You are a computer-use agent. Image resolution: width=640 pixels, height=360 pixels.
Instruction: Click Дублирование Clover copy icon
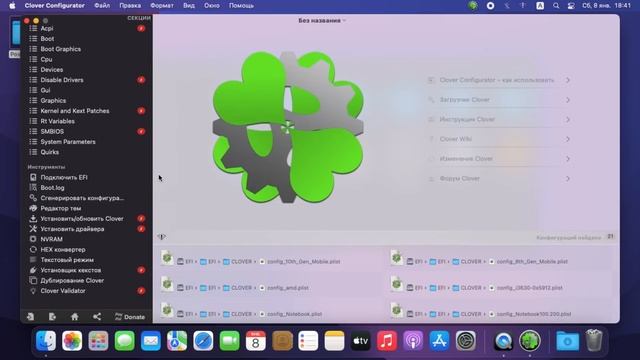[33, 280]
